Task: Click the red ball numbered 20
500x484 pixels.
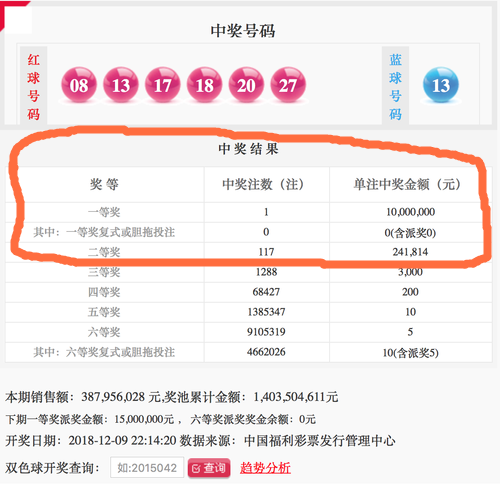Action: tap(246, 85)
